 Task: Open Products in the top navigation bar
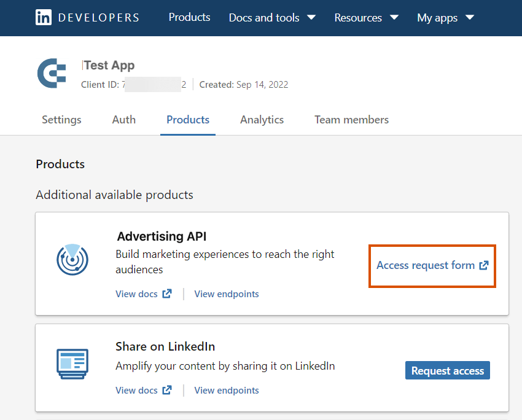coord(189,17)
